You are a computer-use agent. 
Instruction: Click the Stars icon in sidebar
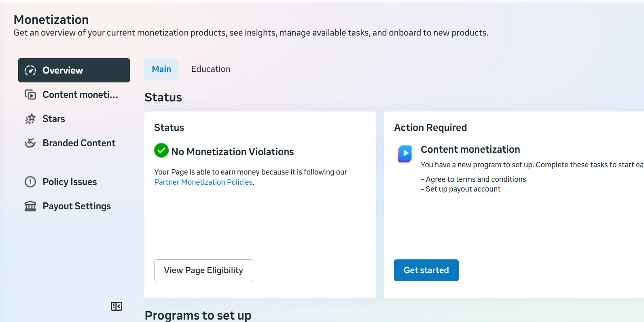pos(30,119)
